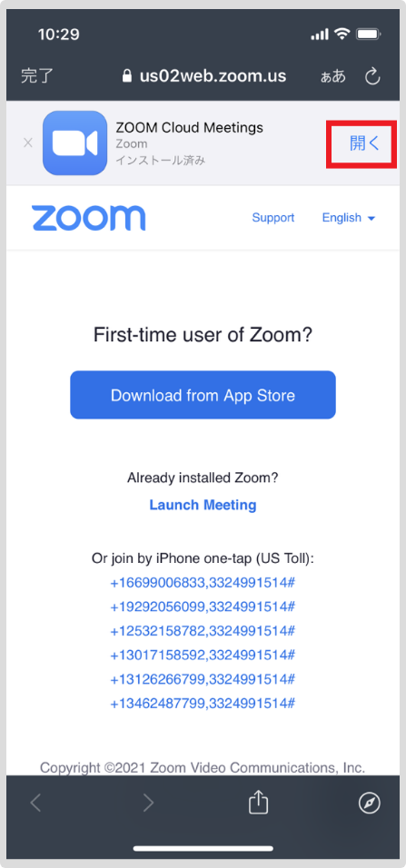The width and height of the screenshot is (406, 868).
Task: Go back with the left chevron
Action: point(35,802)
